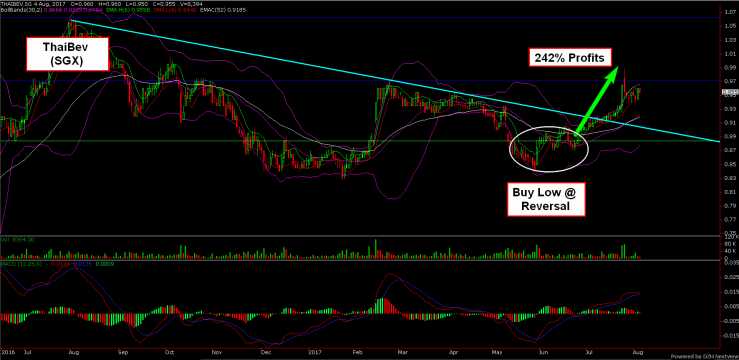Select the EMAC(52) 0.9185 indicator label
Viewport: 739px width, 360px height.
[222, 10]
